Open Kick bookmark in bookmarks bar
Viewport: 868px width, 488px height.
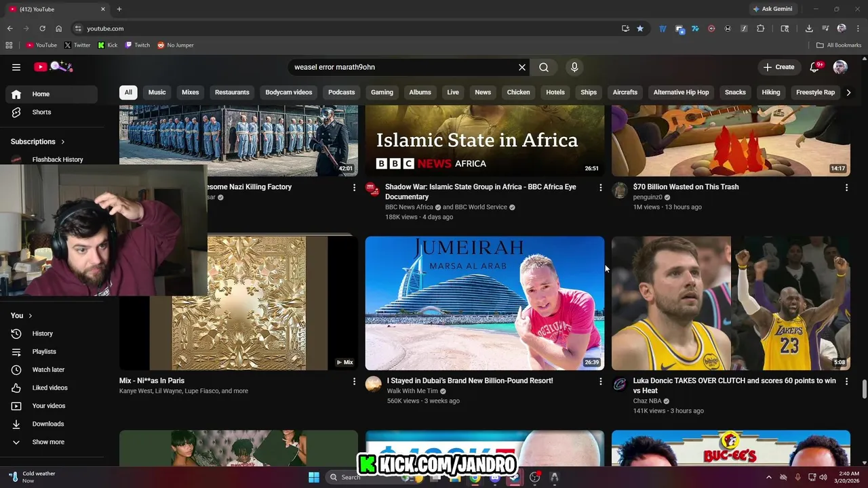(108, 45)
